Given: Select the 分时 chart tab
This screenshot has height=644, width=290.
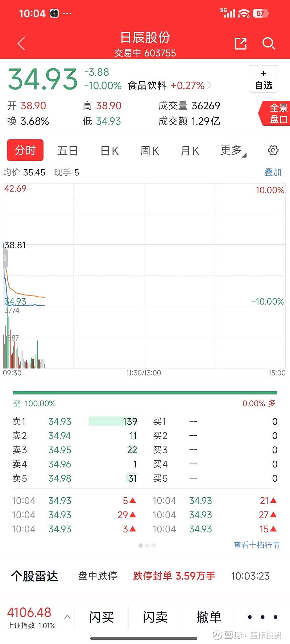Looking at the screenshot, I should coord(25,150).
